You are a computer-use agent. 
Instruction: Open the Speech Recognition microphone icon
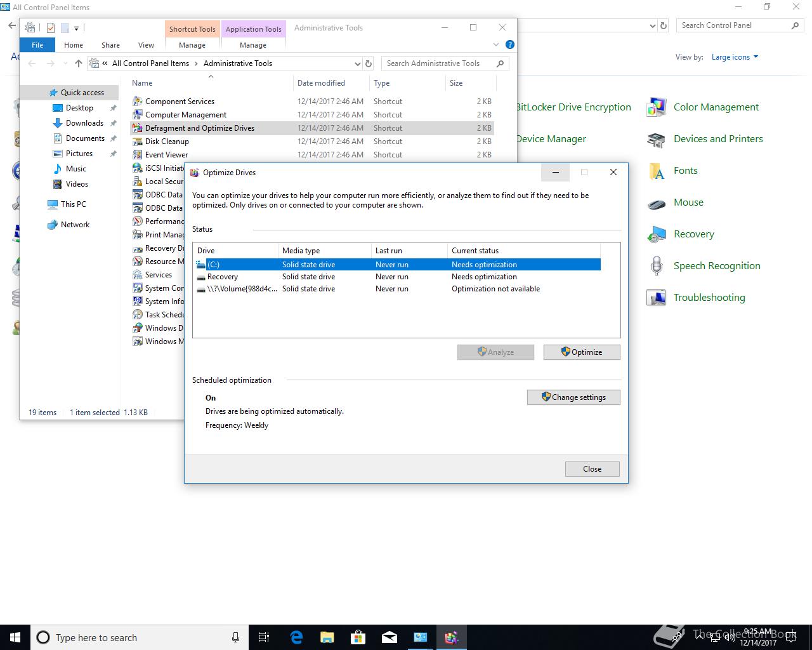[656, 266]
